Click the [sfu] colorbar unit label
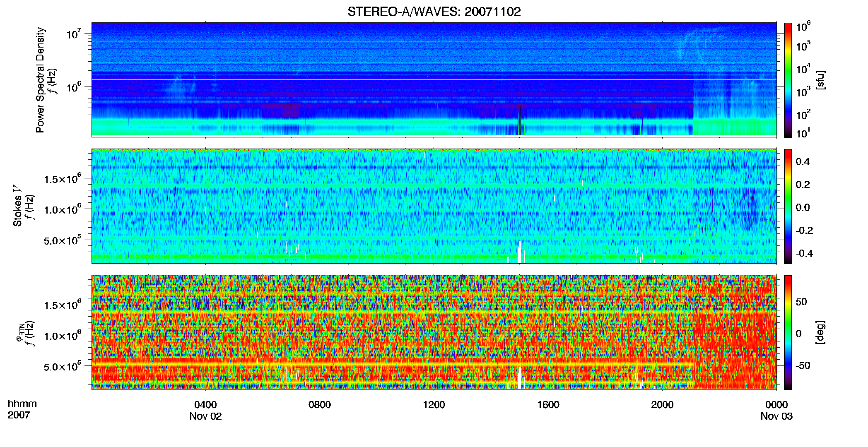Viewport: 868px width, 447px height. (820, 80)
